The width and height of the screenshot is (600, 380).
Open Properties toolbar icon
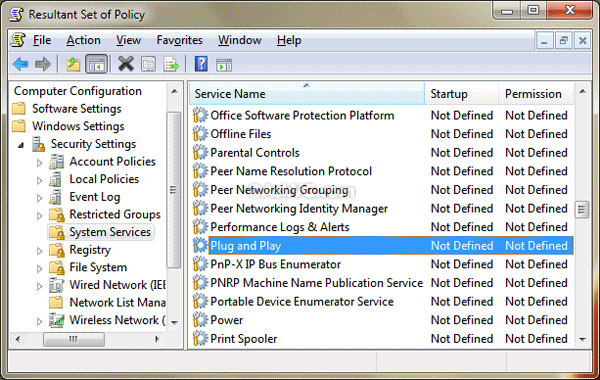coord(148,64)
